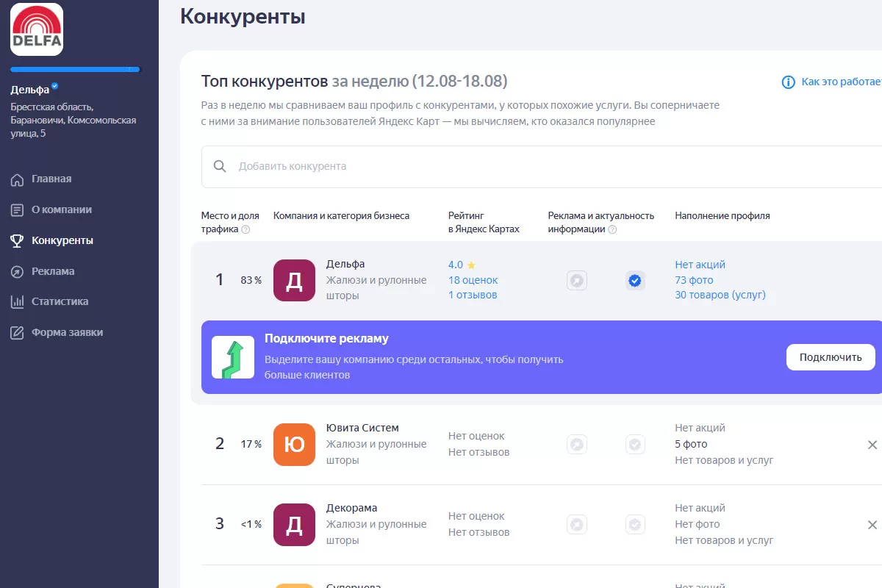Click the magnifier icon in competitor search
The height and width of the screenshot is (588, 882).
pos(220,166)
